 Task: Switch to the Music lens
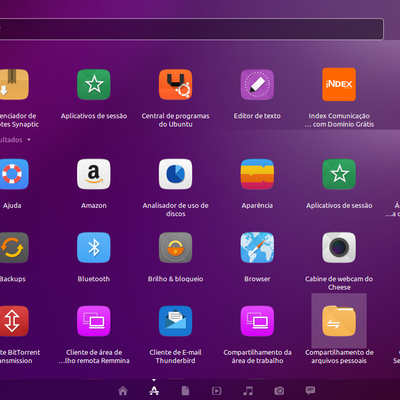248,390
